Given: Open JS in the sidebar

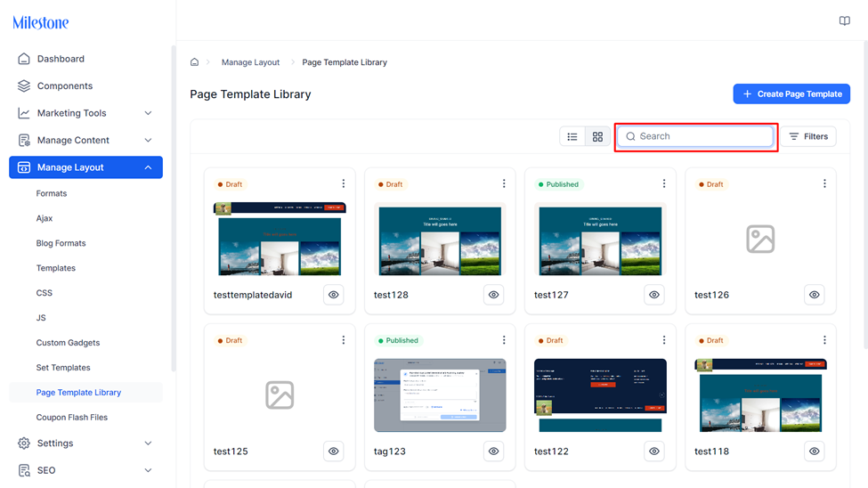Looking at the screenshot, I should [41, 318].
